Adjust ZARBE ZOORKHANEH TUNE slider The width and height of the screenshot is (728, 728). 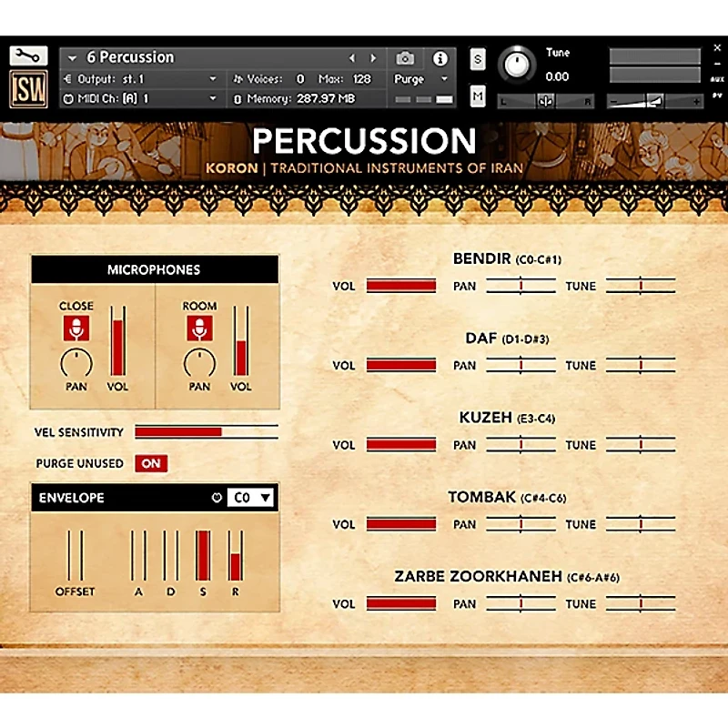tap(641, 603)
